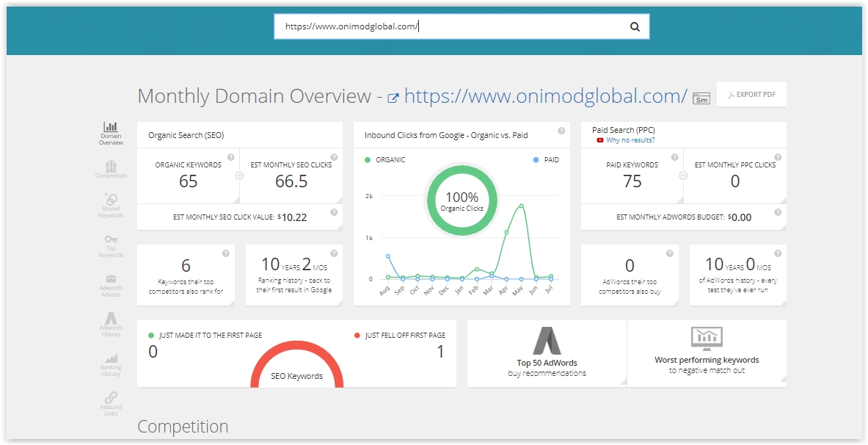Open the 10 years 2 mos ranking history card
Screen dimensions: 868x445
pyautogui.click(x=294, y=275)
